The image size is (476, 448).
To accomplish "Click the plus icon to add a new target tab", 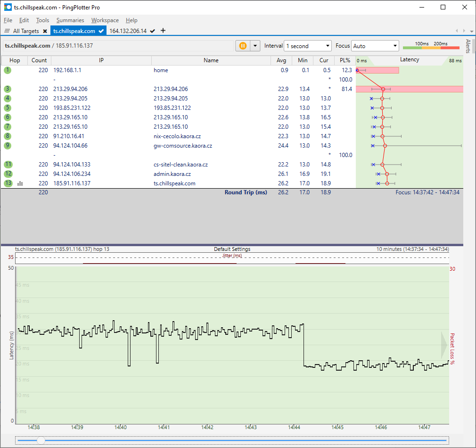I will (x=163, y=31).
